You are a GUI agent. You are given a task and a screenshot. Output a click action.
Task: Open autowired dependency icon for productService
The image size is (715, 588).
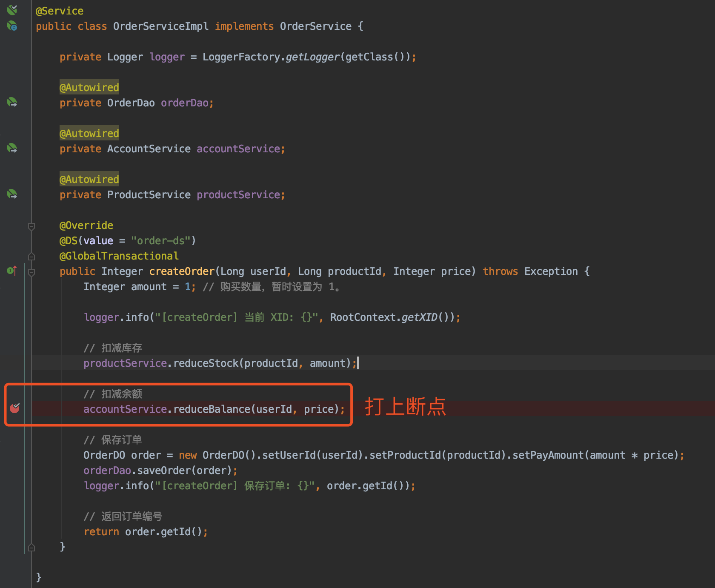(x=12, y=194)
